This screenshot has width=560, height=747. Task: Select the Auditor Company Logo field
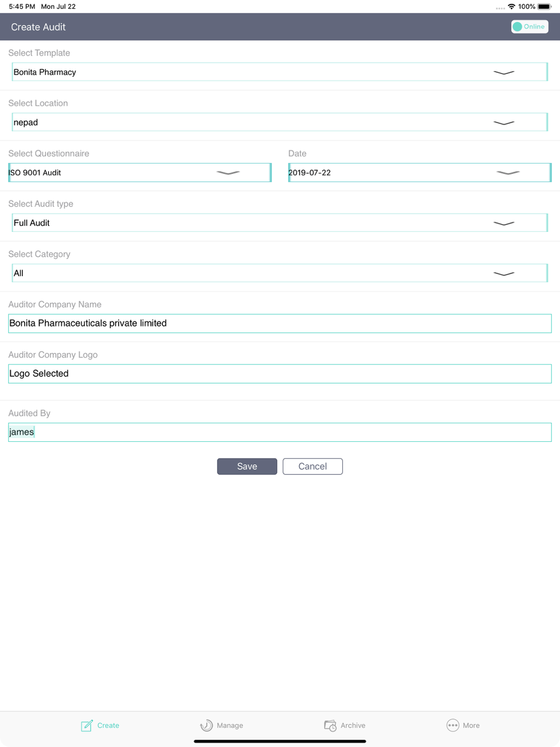pyautogui.click(x=280, y=374)
